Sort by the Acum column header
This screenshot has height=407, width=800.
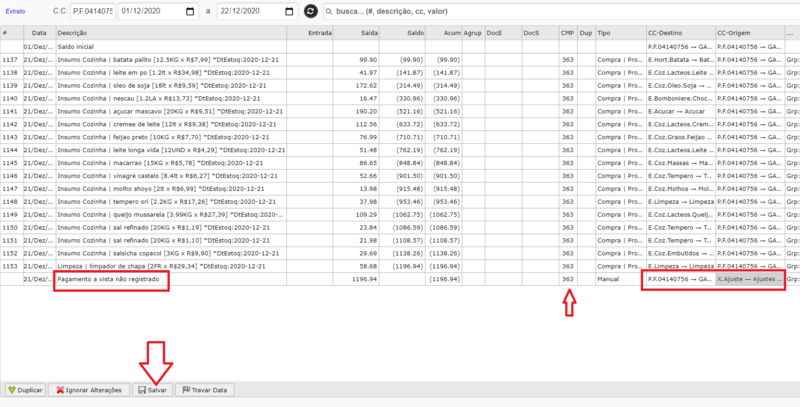pyautogui.click(x=444, y=33)
